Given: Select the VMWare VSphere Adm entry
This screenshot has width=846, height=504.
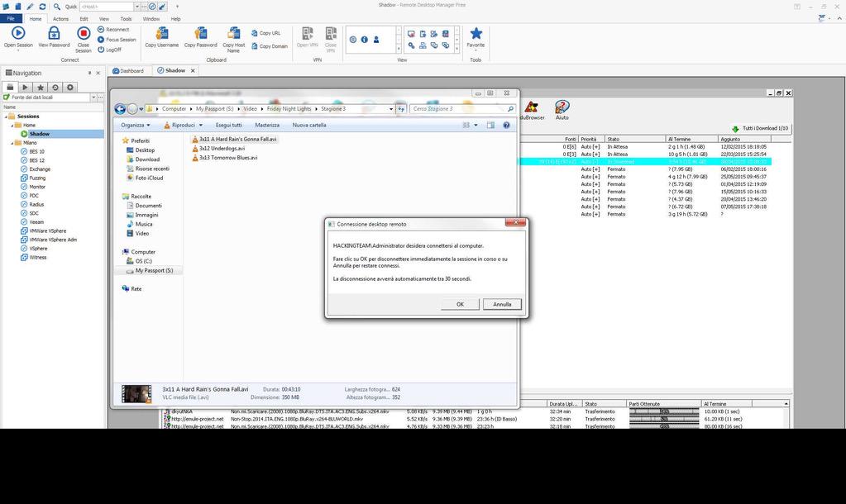Looking at the screenshot, I should pos(53,240).
